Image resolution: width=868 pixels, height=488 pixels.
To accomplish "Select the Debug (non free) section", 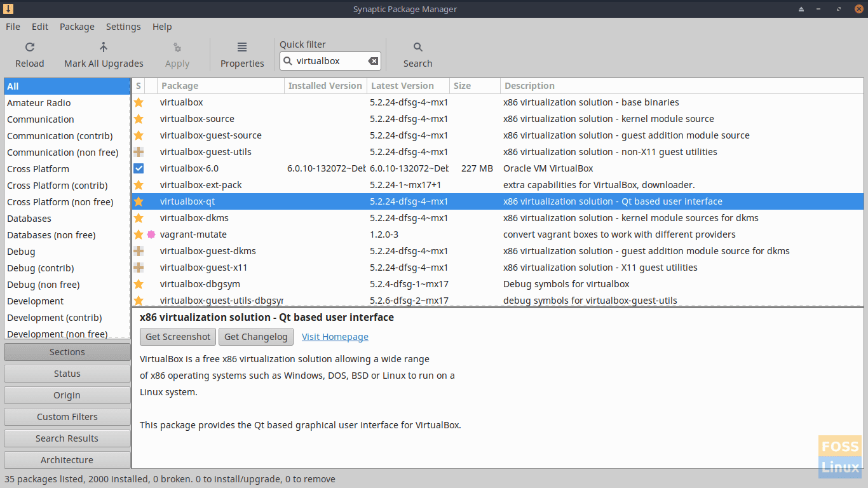I will [67, 285].
